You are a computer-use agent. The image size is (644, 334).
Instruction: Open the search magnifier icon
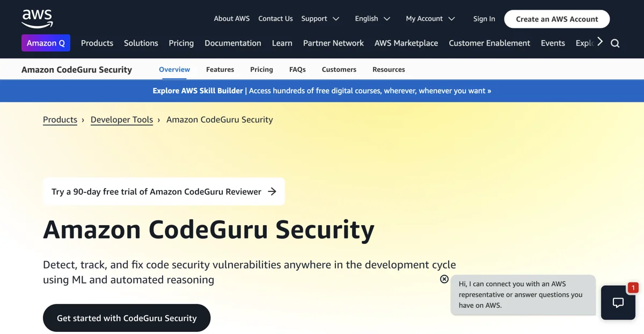coord(615,43)
